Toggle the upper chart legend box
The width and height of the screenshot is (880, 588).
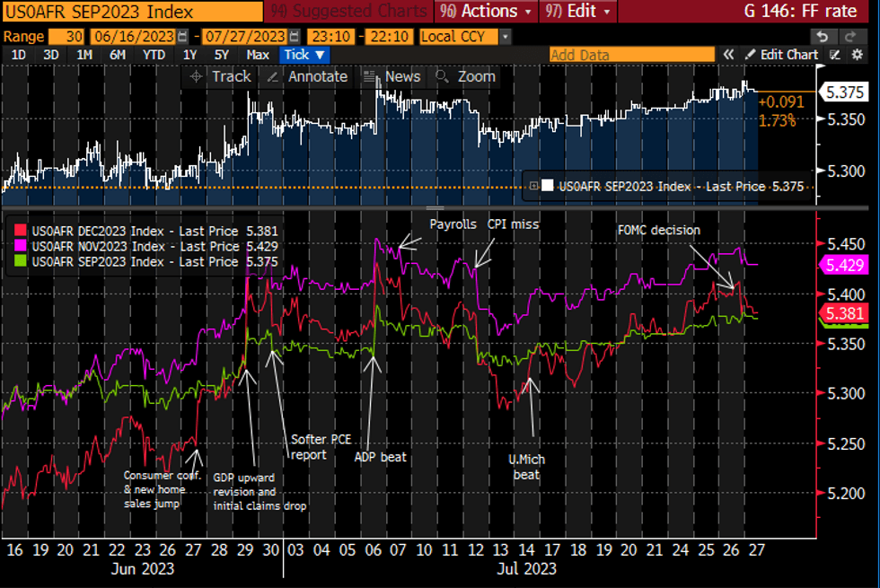pyautogui.click(x=533, y=186)
